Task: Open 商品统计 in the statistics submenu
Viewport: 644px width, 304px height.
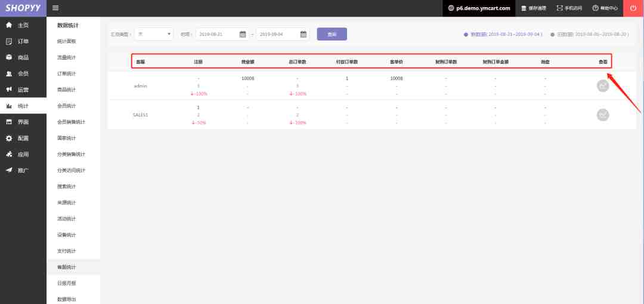Action: pos(67,90)
